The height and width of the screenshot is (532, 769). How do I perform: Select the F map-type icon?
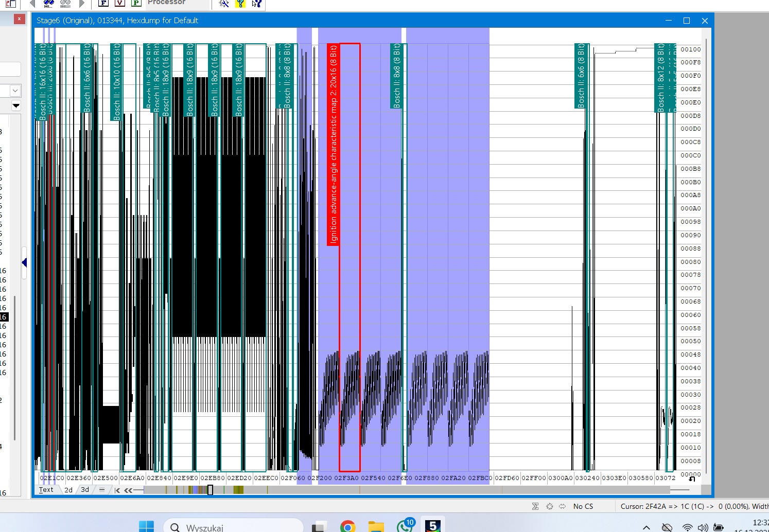(103, 4)
